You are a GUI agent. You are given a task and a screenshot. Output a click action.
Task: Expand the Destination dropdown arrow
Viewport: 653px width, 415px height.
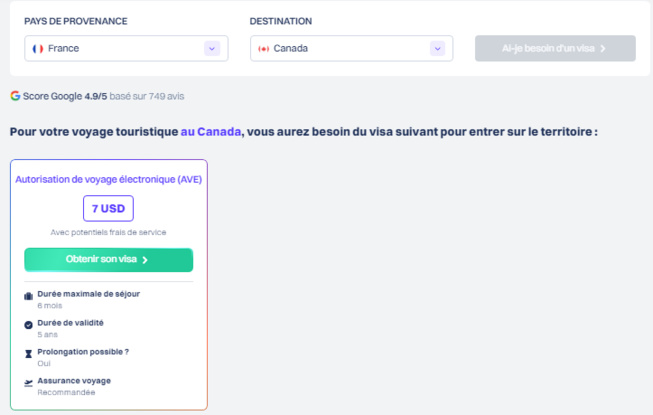click(x=437, y=48)
